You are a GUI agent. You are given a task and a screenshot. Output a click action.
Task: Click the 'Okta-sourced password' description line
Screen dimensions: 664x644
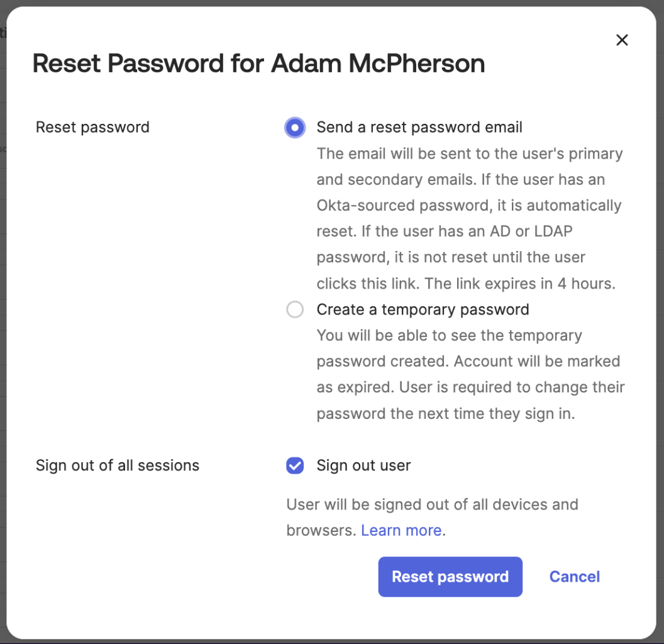click(x=468, y=206)
